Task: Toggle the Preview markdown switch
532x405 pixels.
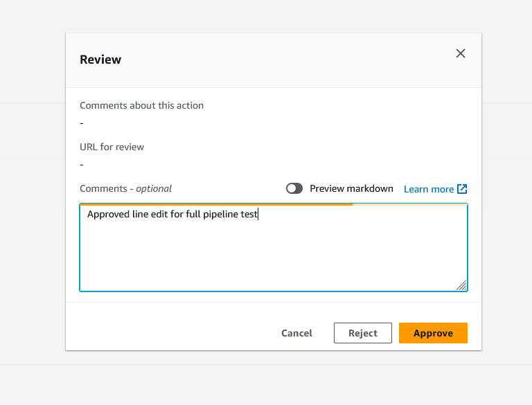Action: 294,188
